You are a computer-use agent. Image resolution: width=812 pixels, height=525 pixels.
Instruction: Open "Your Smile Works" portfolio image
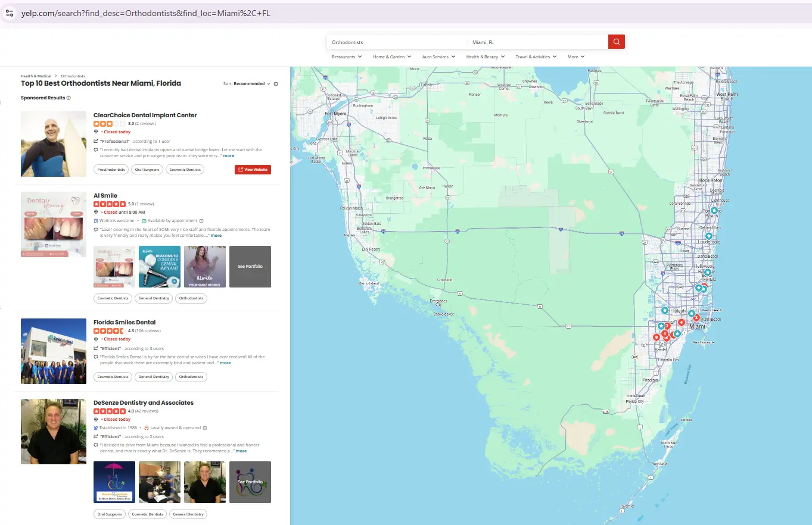[205, 267]
